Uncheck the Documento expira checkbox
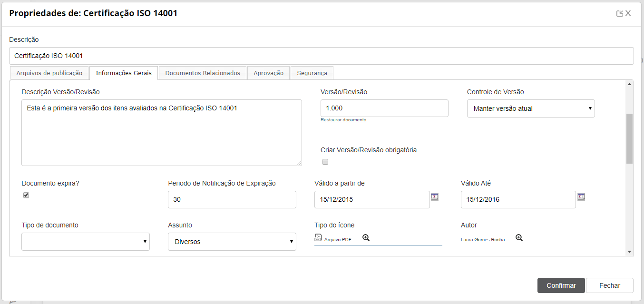 [x=26, y=195]
